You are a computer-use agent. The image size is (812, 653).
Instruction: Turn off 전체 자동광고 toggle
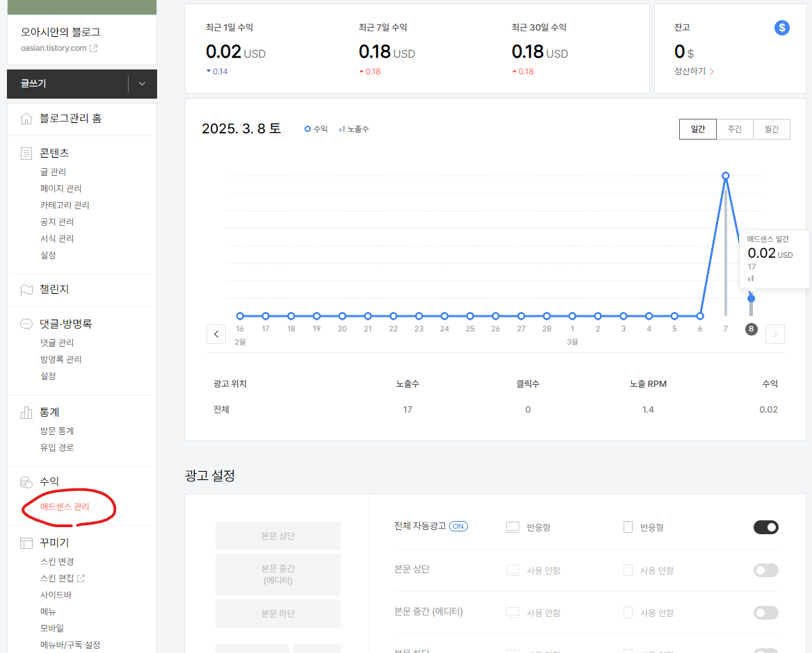(x=766, y=527)
